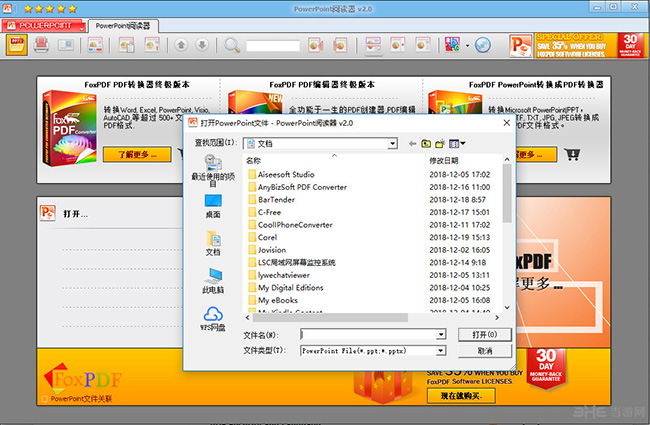The width and height of the screenshot is (650, 425).
Task: Click the printer icon in the toolbar
Action: tap(41, 45)
